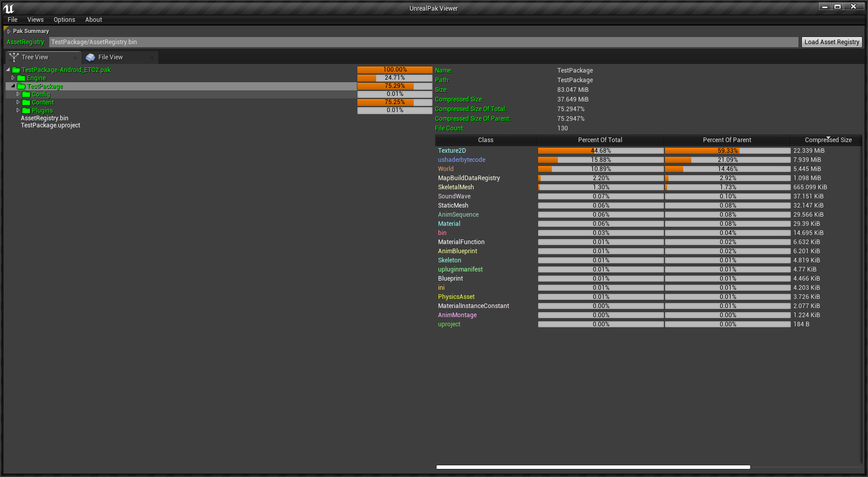Click the File View tab's stacked-files icon
The image size is (868, 477).
[x=90, y=57]
